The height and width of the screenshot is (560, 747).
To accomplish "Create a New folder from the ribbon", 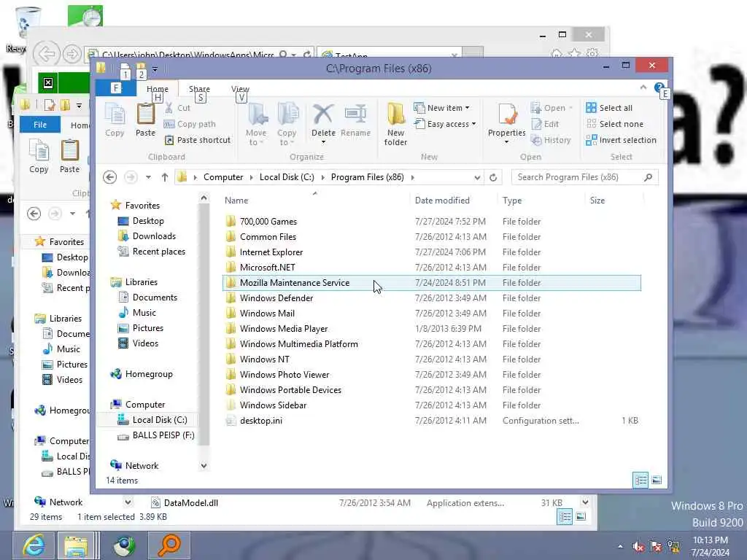I will [395, 124].
